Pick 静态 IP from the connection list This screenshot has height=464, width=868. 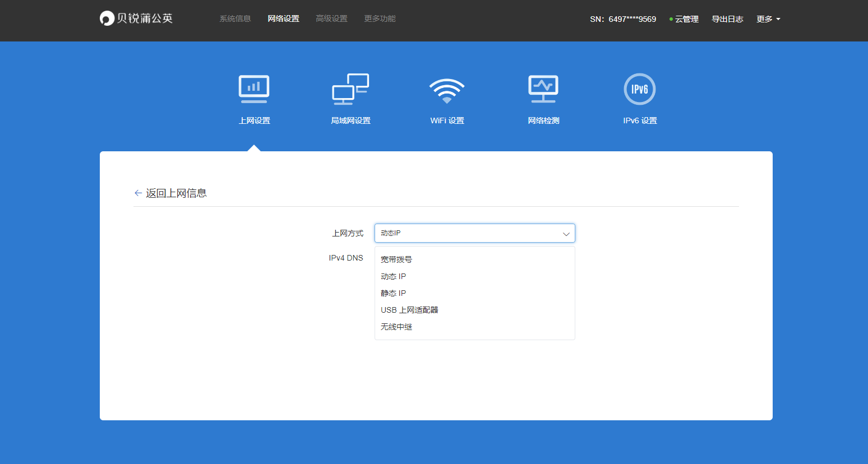[393, 293]
